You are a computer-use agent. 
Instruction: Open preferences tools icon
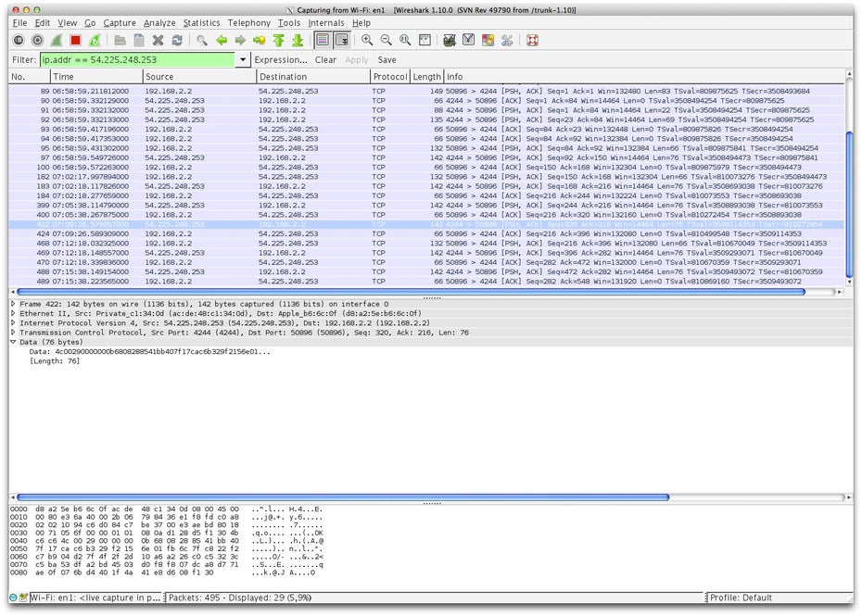pos(507,40)
